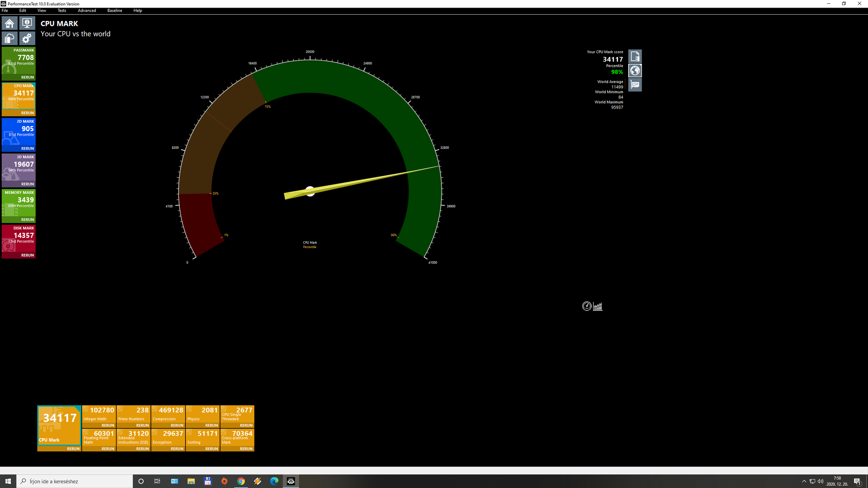Screen dimensions: 868x488
Task: Open the Advanced menu
Action: pyautogui.click(x=87, y=10)
